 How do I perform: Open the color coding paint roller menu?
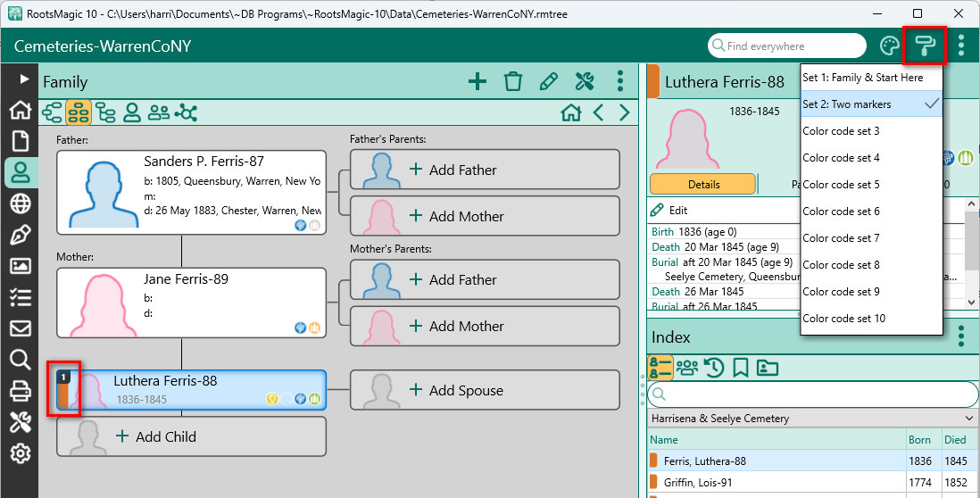(925, 46)
